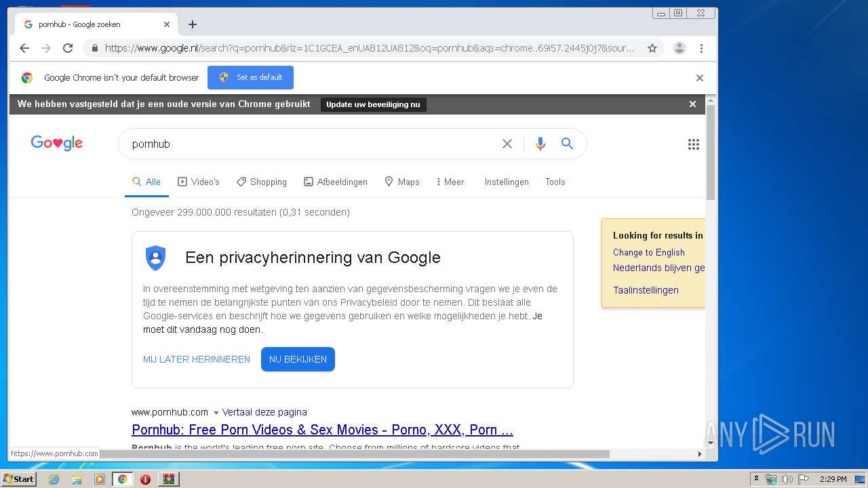Click the forward navigation arrow
Screen dimensions: 868x488
(46, 48)
